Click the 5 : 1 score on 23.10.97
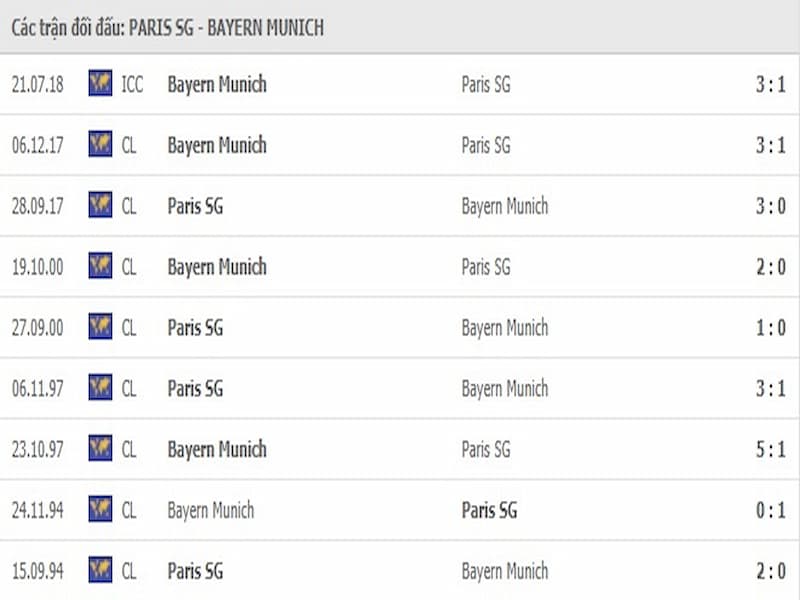800x600 pixels. pos(770,449)
